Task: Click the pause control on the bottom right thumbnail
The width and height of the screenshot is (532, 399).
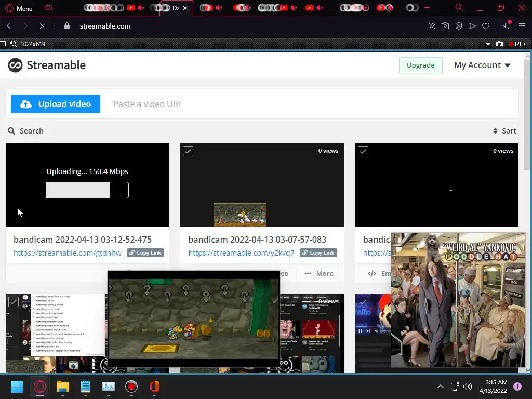Action: point(360,331)
